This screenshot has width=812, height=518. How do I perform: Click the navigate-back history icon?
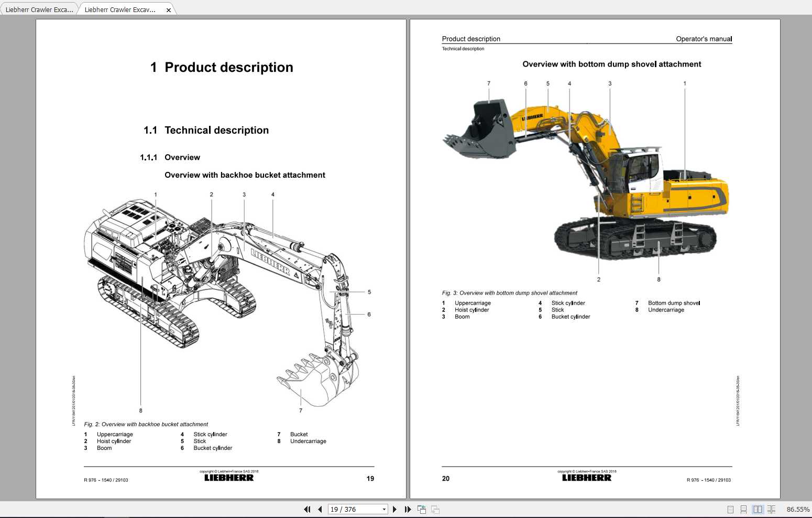(x=422, y=509)
